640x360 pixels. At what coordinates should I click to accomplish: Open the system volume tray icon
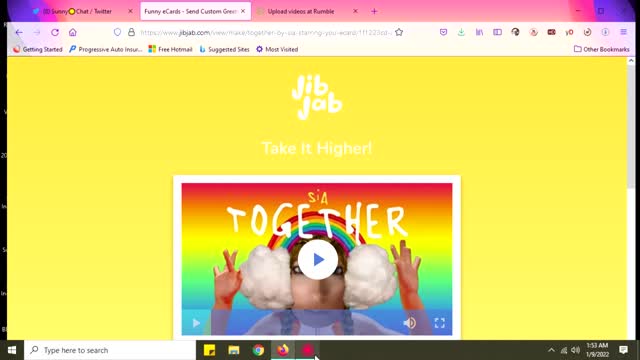576,350
